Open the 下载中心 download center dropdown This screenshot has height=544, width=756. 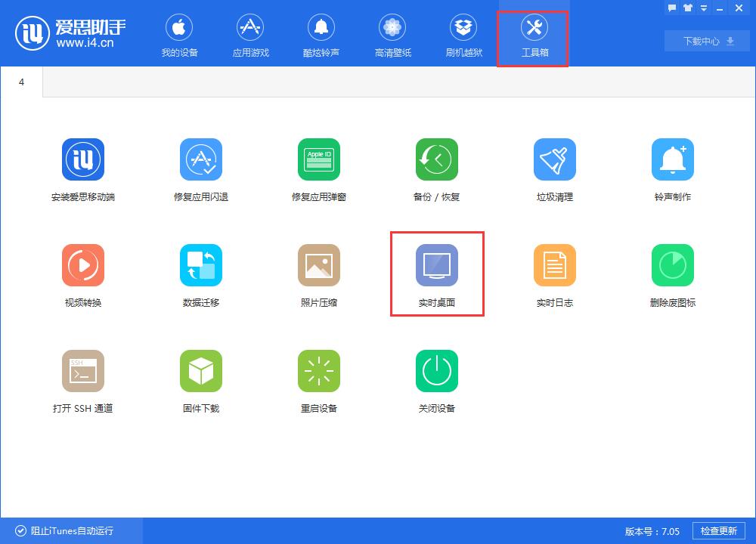706,41
